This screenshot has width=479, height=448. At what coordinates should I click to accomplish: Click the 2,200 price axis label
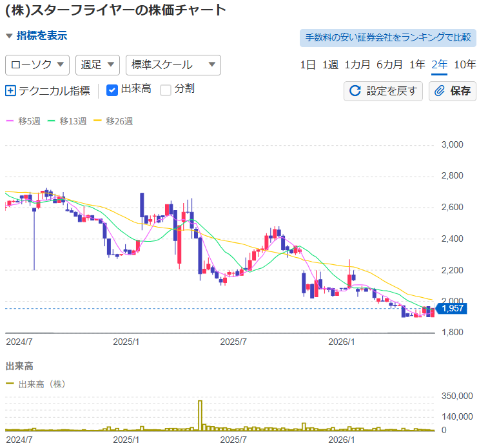(x=452, y=270)
